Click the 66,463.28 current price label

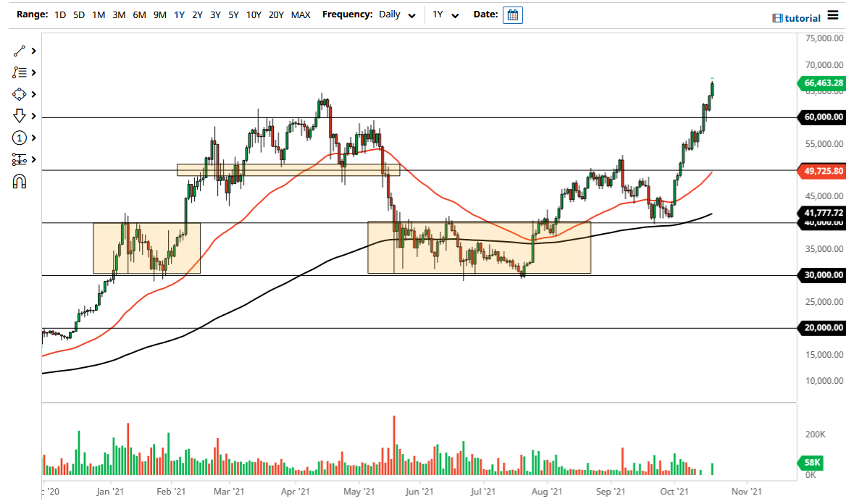pyautogui.click(x=822, y=83)
